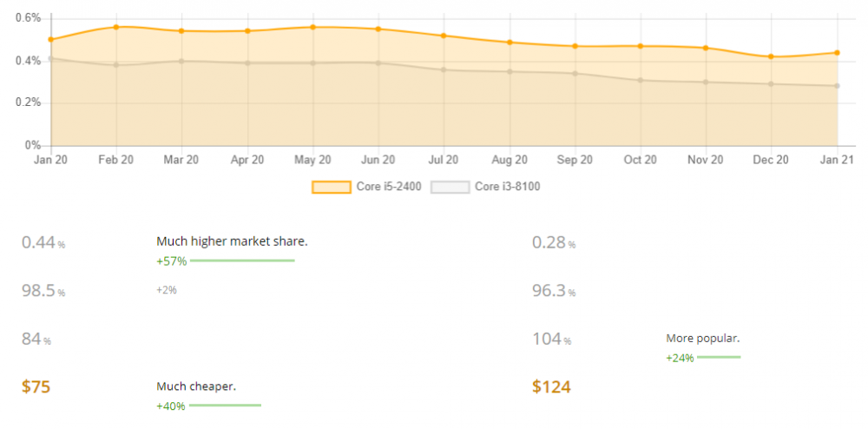
Task: Click the Apr 20 axis label
Action: click(x=247, y=160)
